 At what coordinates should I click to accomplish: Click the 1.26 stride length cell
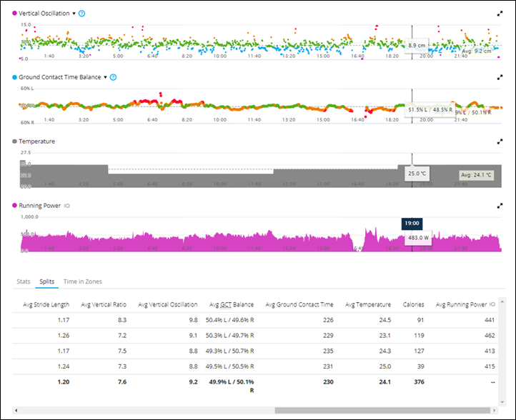(64, 336)
